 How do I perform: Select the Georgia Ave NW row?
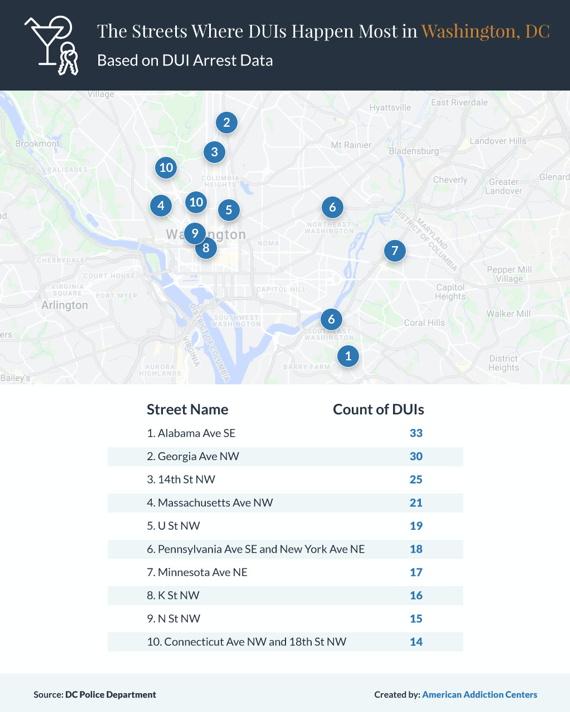pyautogui.click(x=285, y=456)
